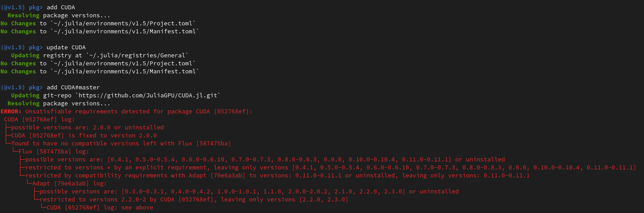Click 'found to have no compatible versions' line

tap(121, 143)
